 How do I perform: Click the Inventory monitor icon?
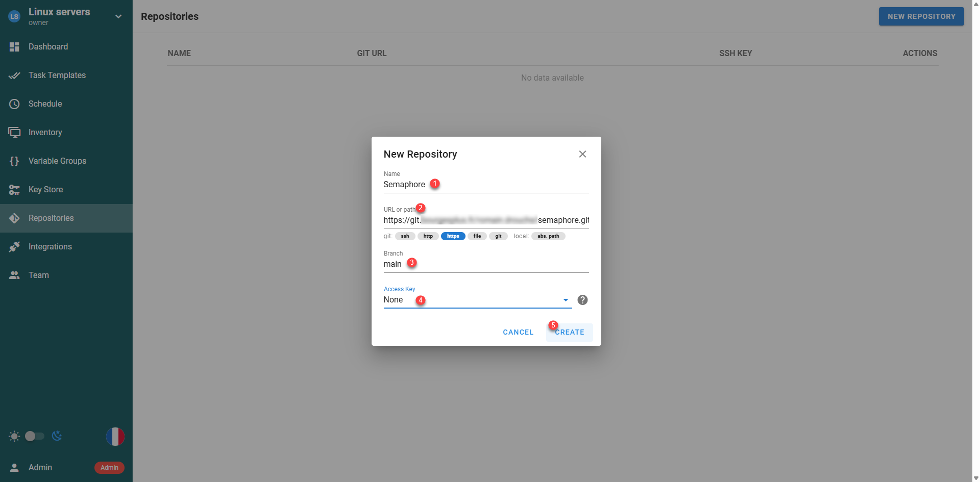coord(14,133)
